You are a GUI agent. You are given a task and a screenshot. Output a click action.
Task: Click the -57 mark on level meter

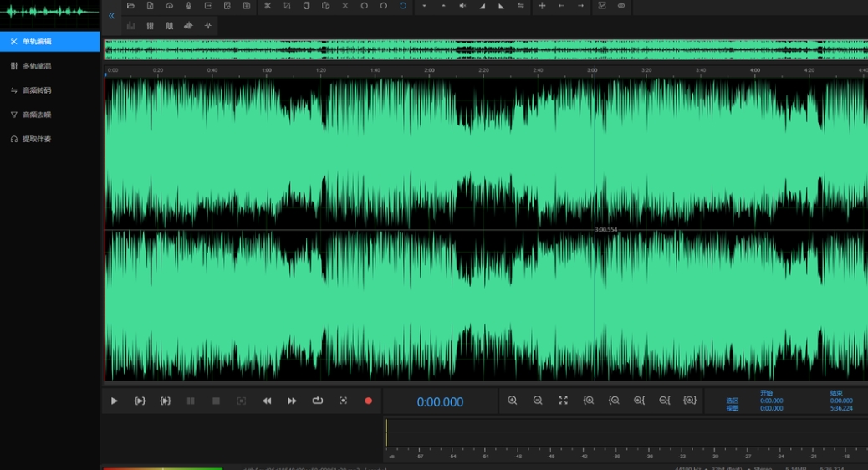pos(420,456)
